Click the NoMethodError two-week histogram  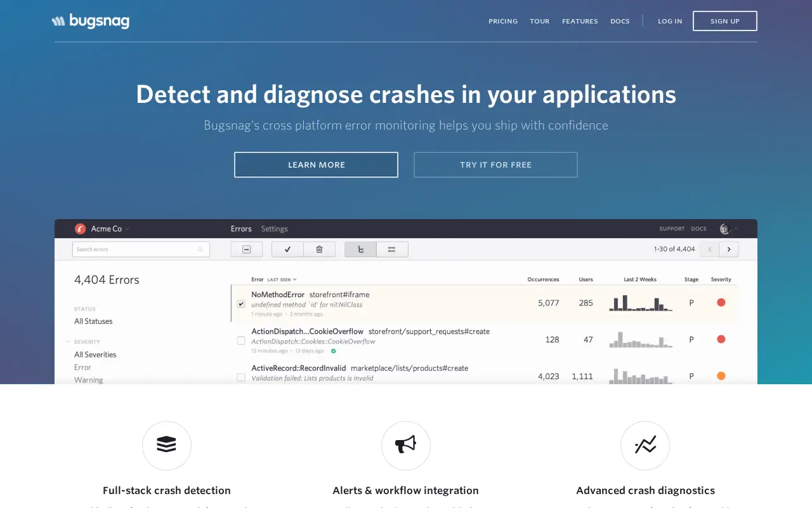pos(641,303)
